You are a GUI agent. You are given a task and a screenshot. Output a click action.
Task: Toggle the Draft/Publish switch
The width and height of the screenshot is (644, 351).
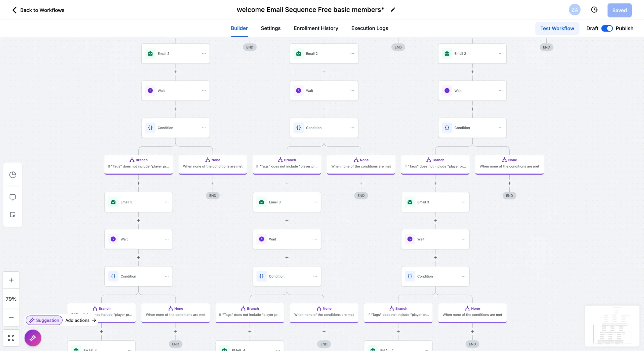(607, 28)
